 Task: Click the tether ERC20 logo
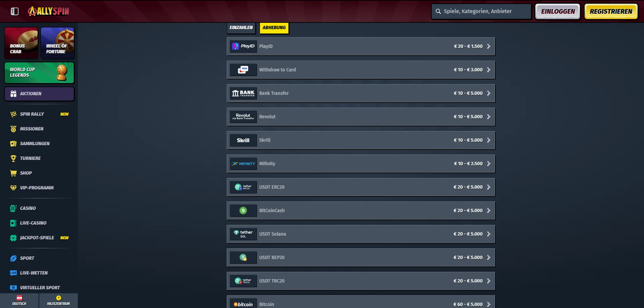(243, 187)
